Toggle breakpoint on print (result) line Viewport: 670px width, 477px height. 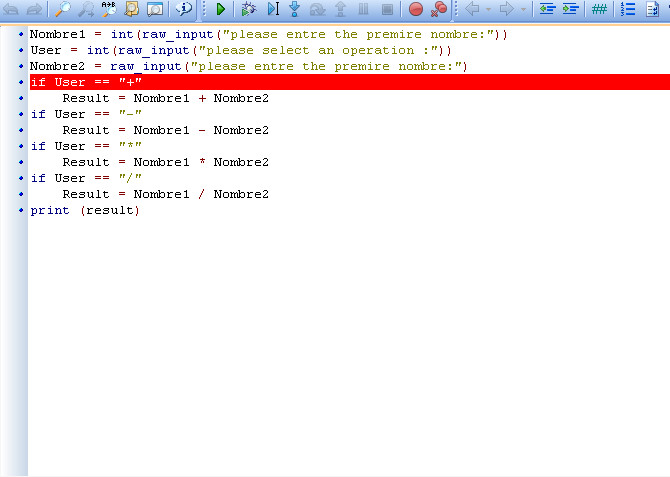21,210
